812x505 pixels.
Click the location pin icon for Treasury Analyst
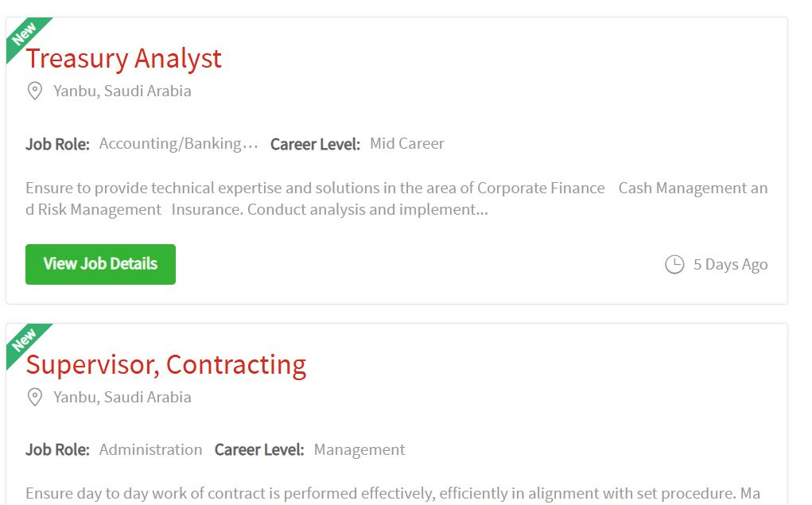(x=35, y=91)
